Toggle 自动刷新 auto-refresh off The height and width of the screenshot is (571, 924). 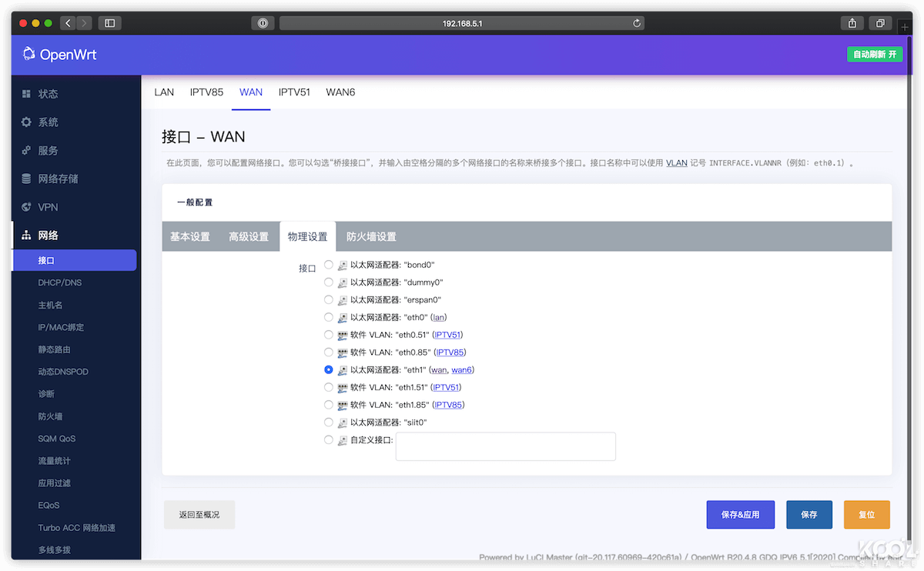875,55
